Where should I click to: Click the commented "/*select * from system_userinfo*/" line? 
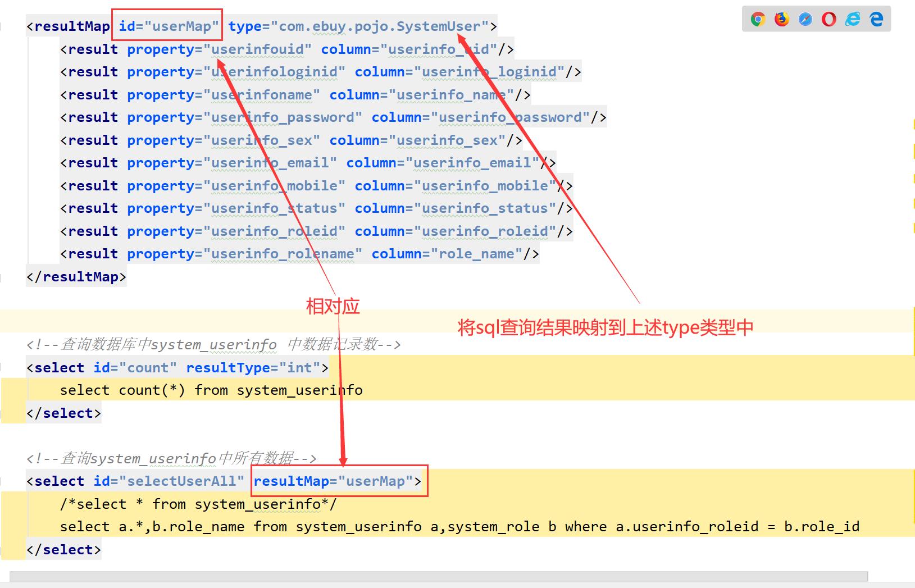pyautogui.click(x=198, y=504)
